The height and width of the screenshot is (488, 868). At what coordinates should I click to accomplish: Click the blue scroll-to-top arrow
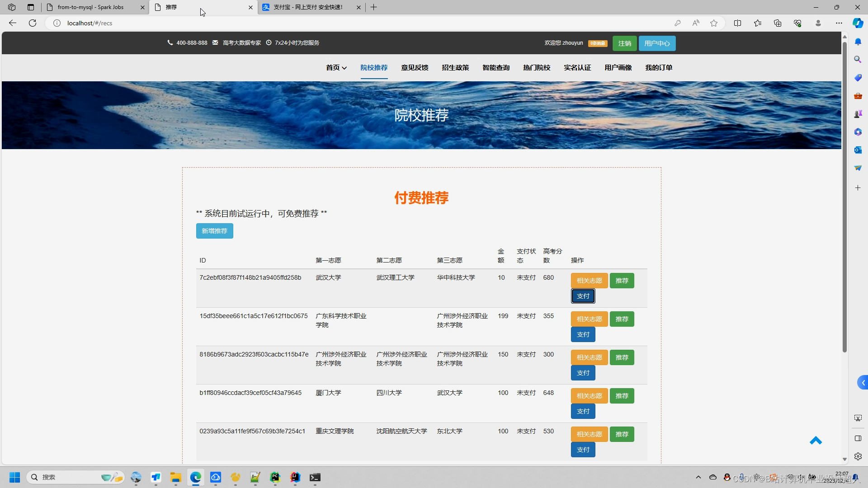point(816,441)
